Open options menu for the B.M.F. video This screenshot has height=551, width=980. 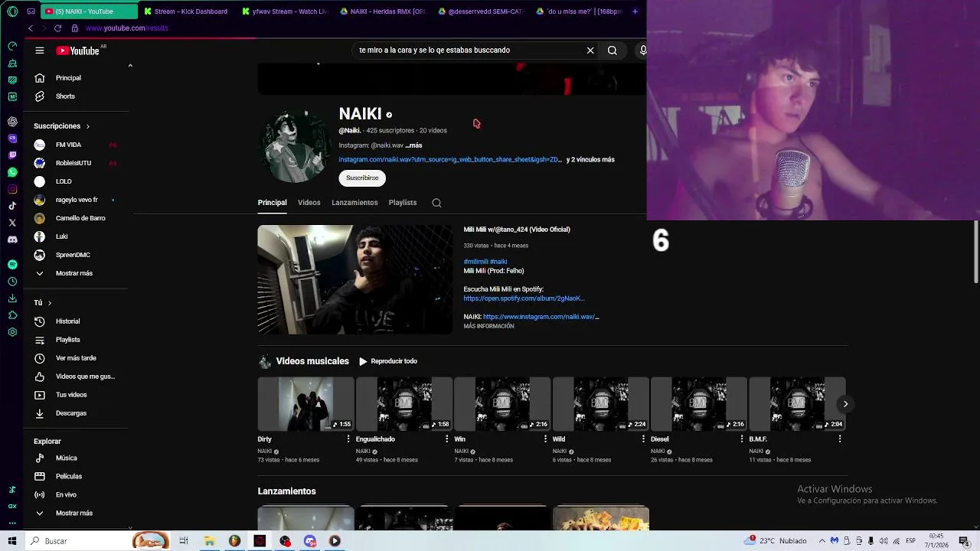pos(840,439)
